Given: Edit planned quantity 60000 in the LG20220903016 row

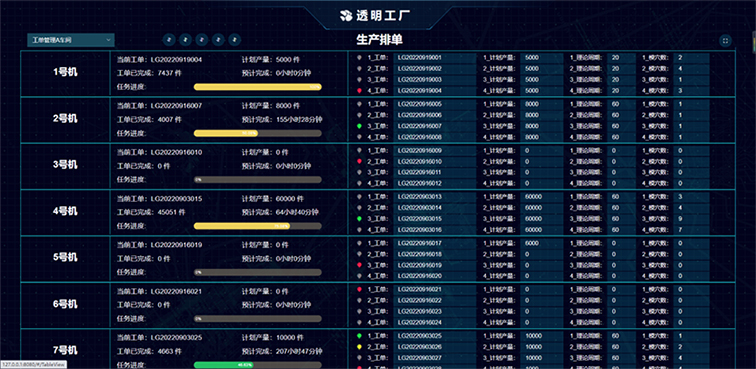Looking at the screenshot, I should pyautogui.click(x=541, y=230).
